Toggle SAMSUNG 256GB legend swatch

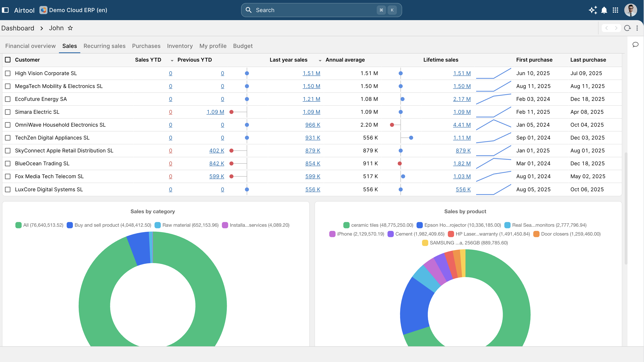[425, 243]
